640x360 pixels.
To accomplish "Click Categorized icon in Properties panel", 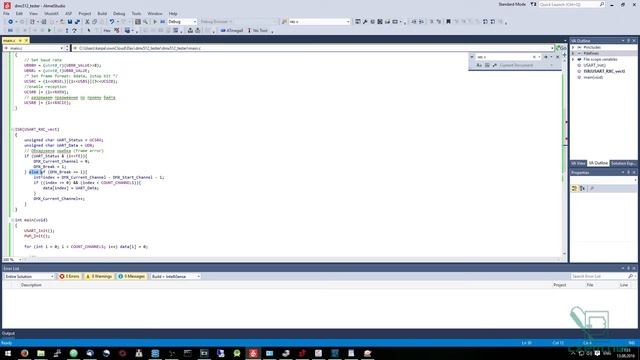I will pos(574,188).
